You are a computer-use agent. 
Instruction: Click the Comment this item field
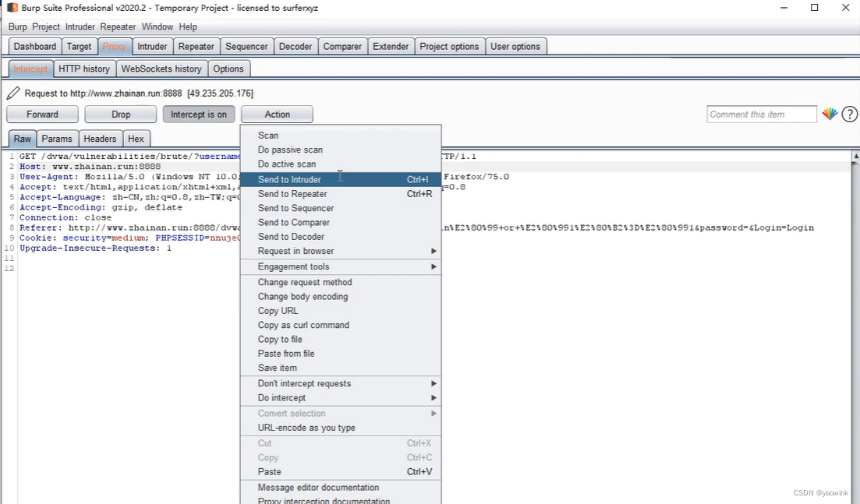pos(761,114)
